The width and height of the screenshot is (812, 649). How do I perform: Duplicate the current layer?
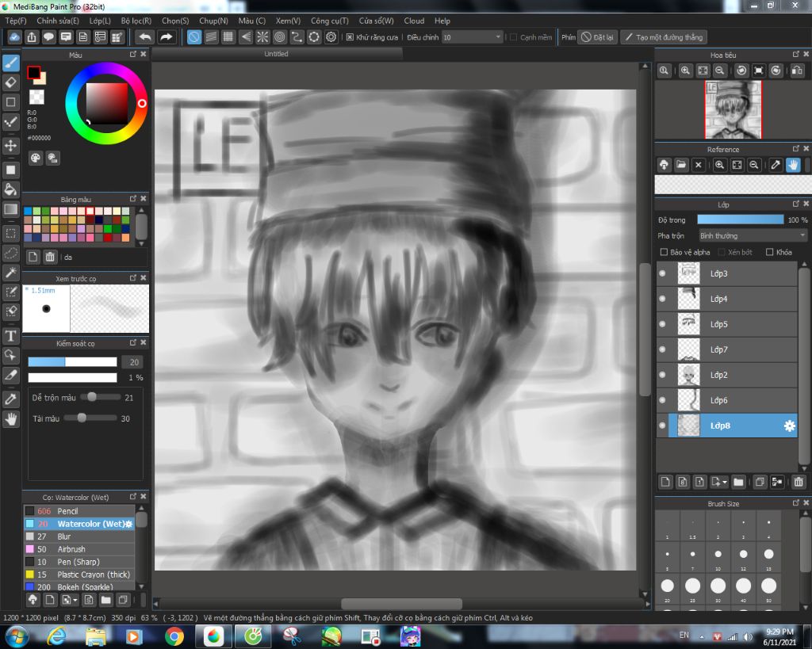point(760,482)
